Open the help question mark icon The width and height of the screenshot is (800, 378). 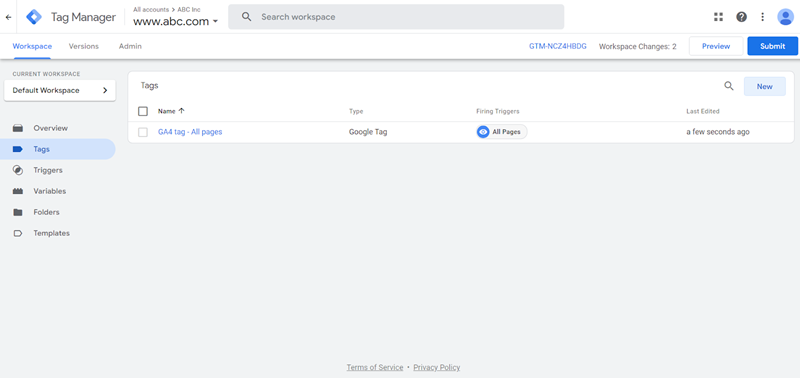[741, 17]
